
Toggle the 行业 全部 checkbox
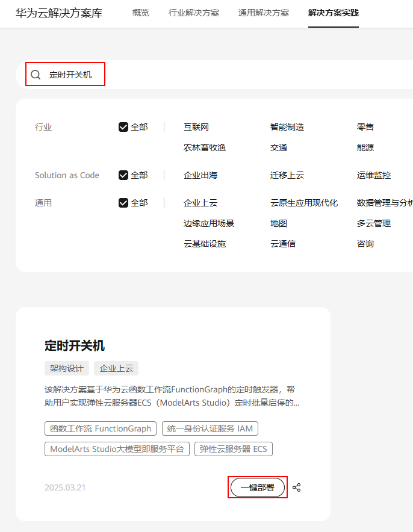pos(123,127)
